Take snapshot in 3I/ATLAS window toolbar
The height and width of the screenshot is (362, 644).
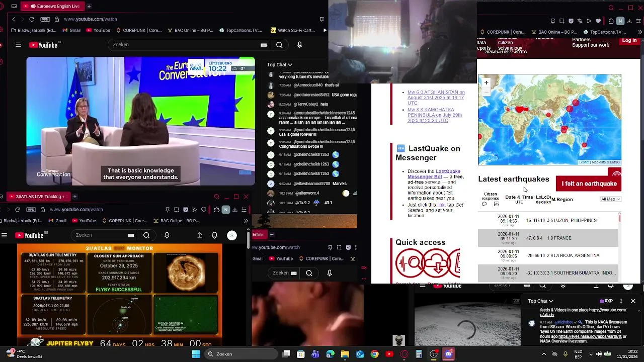point(176,210)
